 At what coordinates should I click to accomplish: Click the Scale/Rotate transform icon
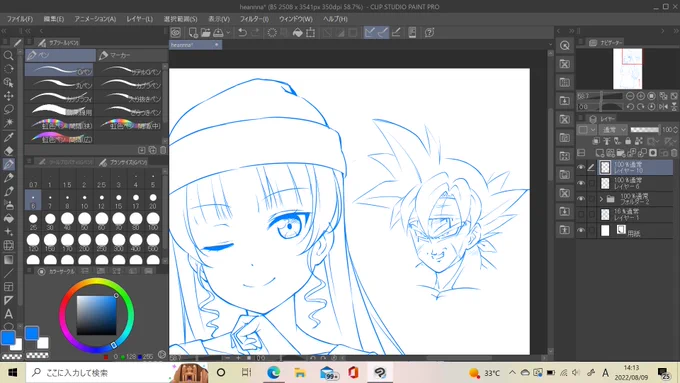pyautogui.click(x=311, y=33)
